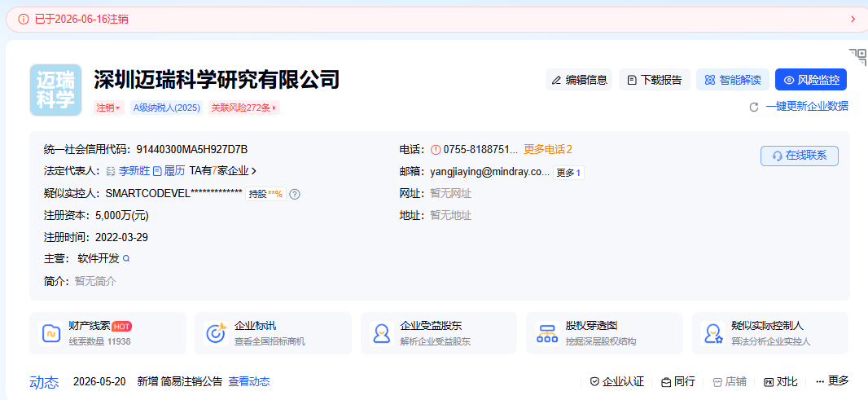
Task: Expand the 已于2026-06-16注销 banner arrow
Action: 853,20
